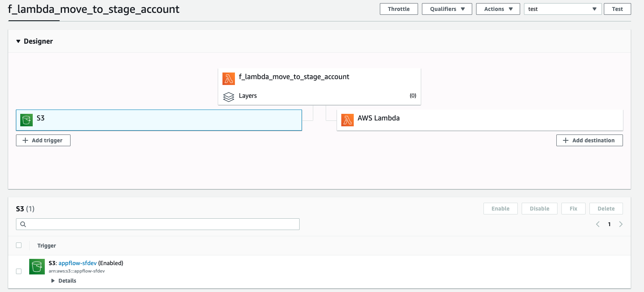644x292 pixels.
Task: Click Add trigger button
Action: coord(43,140)
